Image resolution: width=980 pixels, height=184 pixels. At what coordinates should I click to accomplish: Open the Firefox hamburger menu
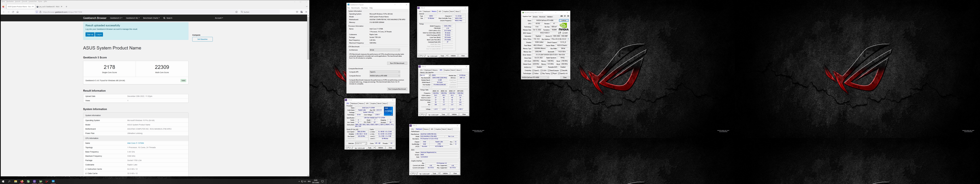(x=306, y=12)
